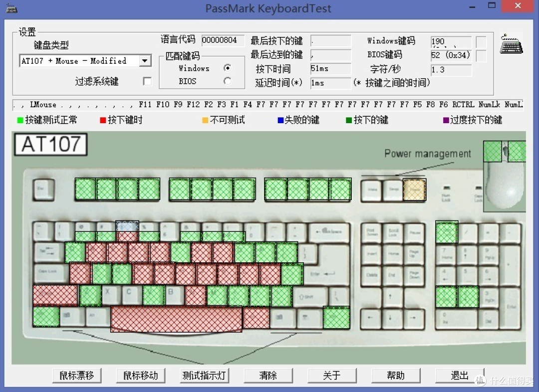Click the Left arrow key on the keyboard
Screen dimensions: 539x392
coord(370,318)
